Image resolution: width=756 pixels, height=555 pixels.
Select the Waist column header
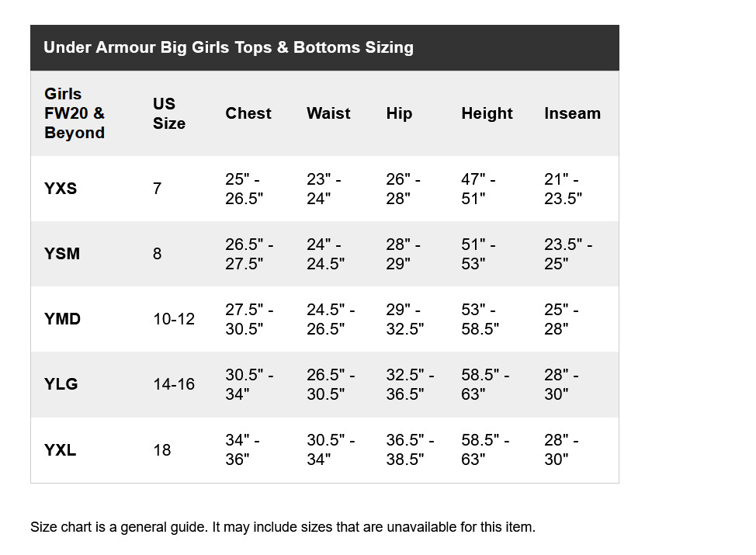328,113
